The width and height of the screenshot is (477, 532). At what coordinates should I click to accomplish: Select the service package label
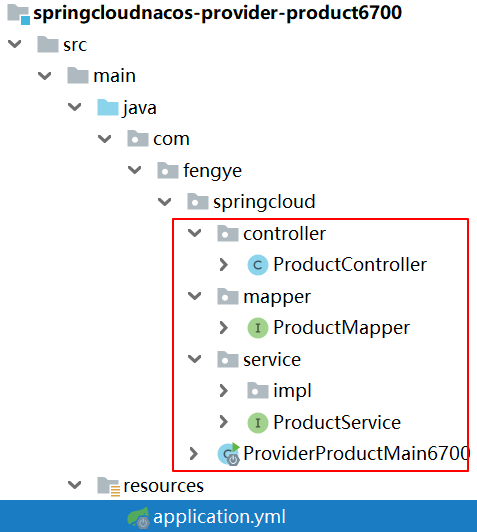[272, 360]
